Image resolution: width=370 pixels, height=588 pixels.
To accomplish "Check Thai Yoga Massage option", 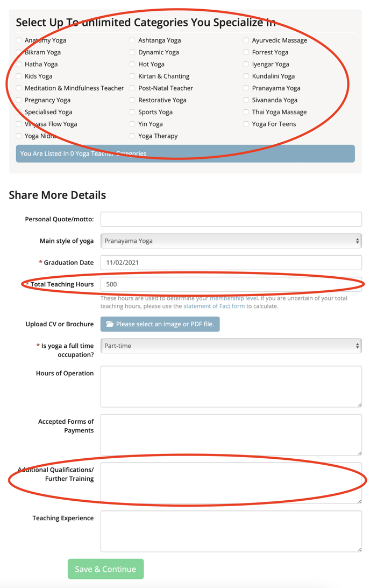I will tap(246, 112).
